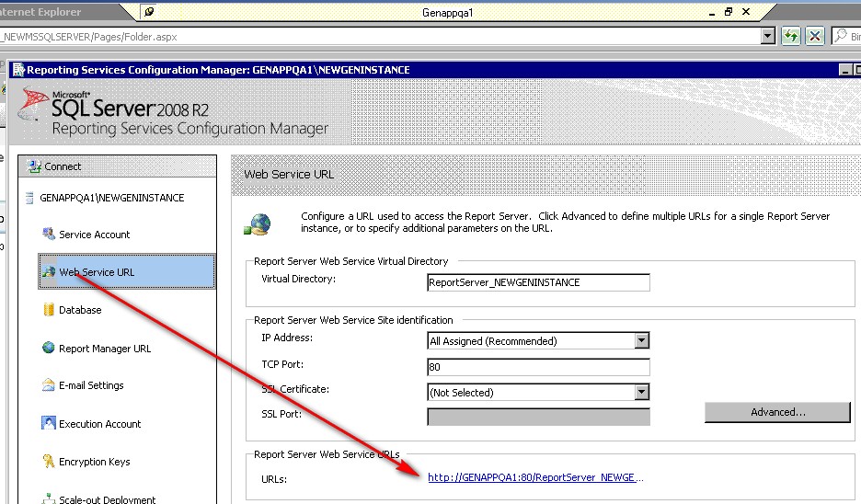Open the SSL Certificate dropdown
The height and width of the screenshot is (504, 861).
pos(641,392)
